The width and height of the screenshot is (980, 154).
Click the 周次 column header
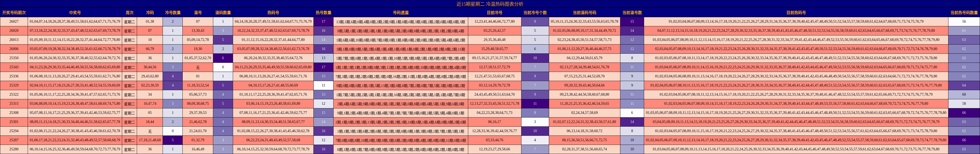(x=130, y=13)
